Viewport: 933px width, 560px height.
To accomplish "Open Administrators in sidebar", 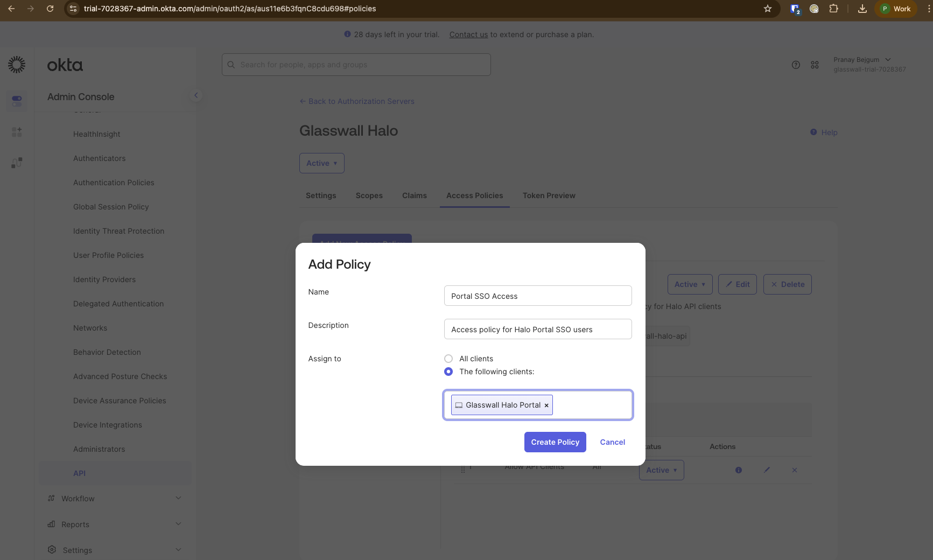I will pos(99,449).
